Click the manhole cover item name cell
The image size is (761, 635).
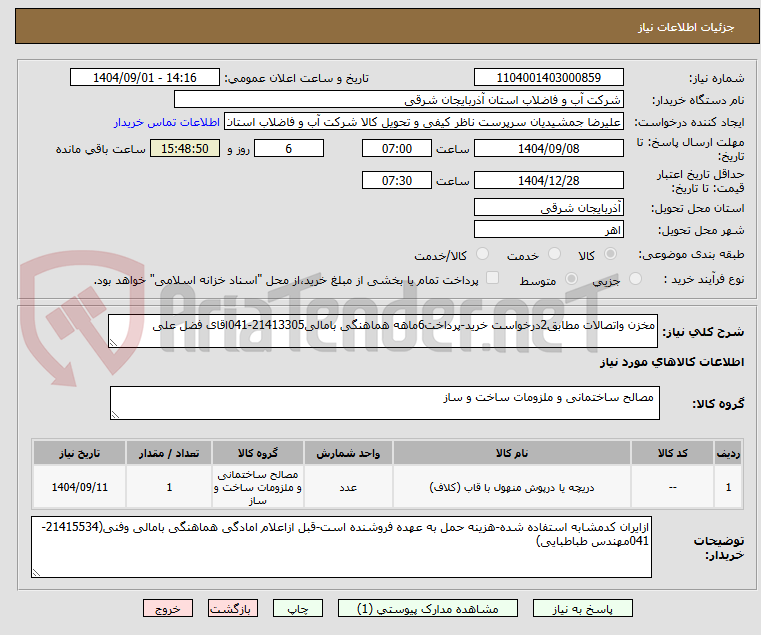click(x=512, y=487)
